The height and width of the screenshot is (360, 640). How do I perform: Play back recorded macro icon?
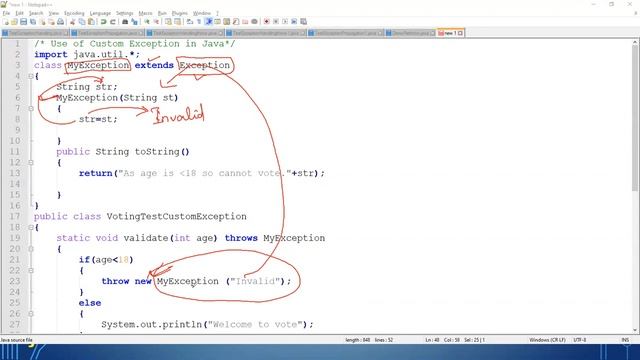point(285,21)
